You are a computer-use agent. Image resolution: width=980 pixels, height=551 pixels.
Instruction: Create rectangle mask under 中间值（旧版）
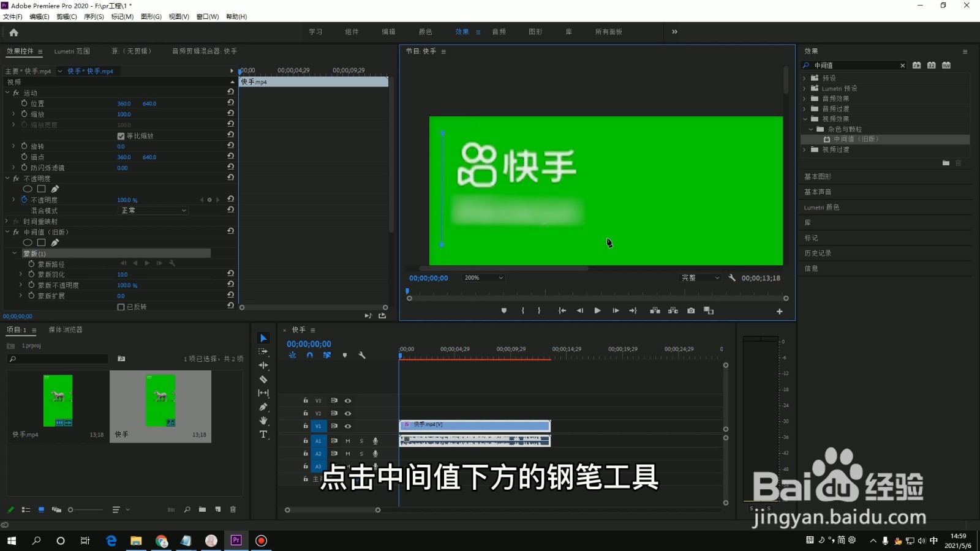click(x=42, y=242)
